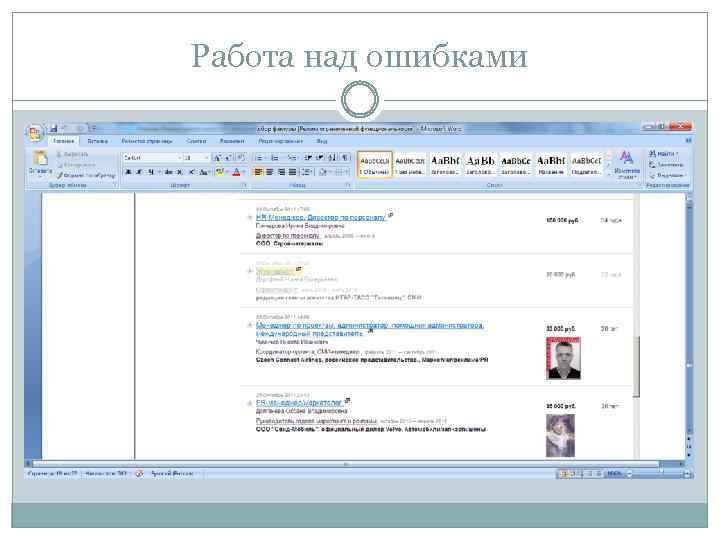
Task: Apply the Подзаголовок style
Action: (x=586, y=165)
